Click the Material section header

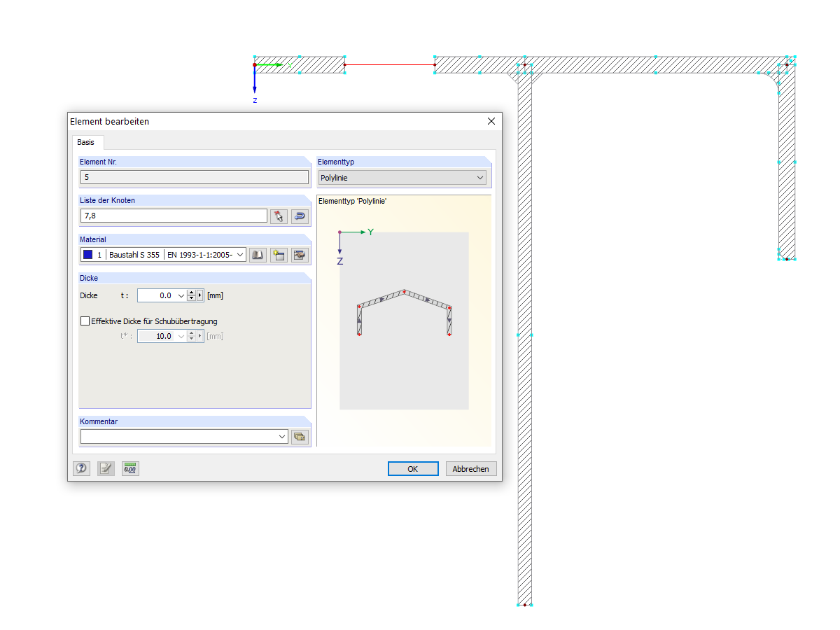[195, 239]
